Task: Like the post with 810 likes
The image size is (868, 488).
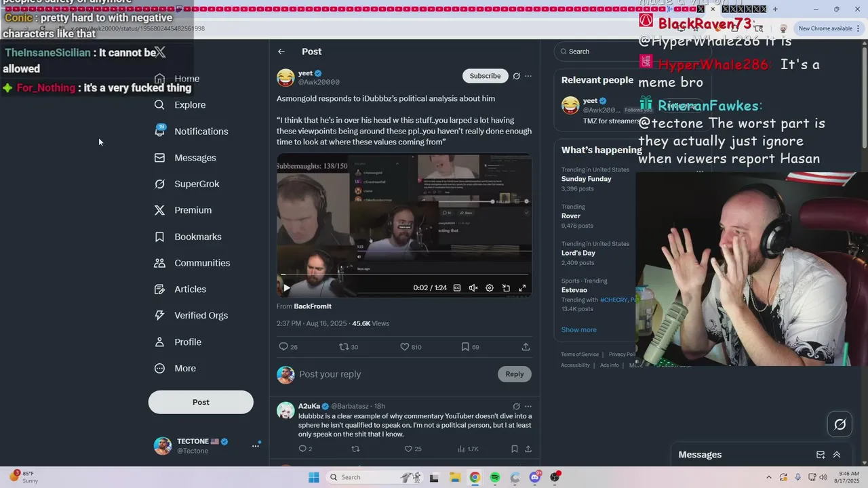Action: pos(410,346)
